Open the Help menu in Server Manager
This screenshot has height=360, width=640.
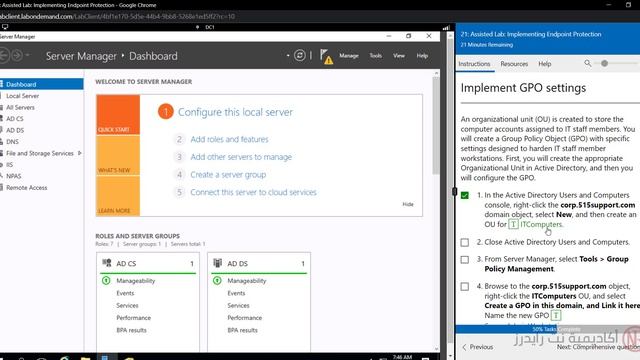point(422,56)
